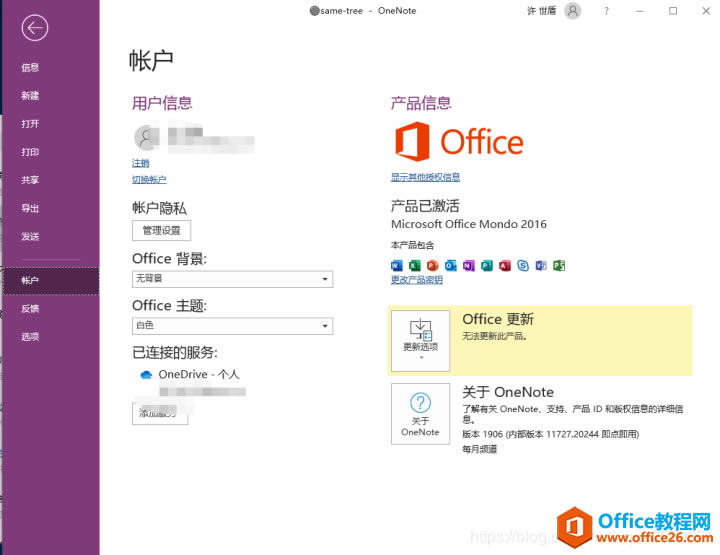Image resolution: width=720 pixels, height=555 pixels.
Task: Click the Office logo
Action: (459, 141)
